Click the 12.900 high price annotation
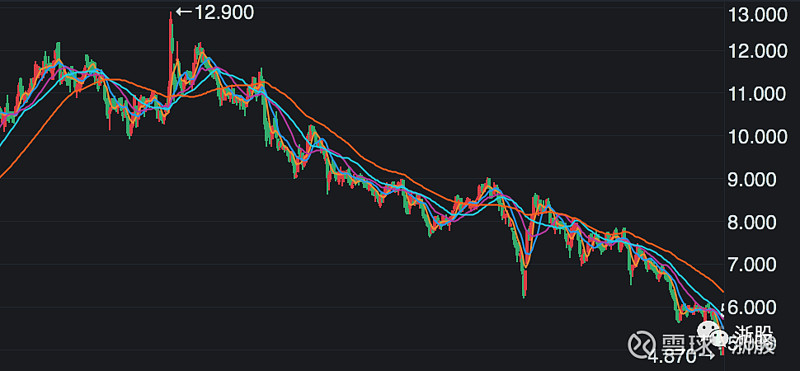 pos(215,13)
